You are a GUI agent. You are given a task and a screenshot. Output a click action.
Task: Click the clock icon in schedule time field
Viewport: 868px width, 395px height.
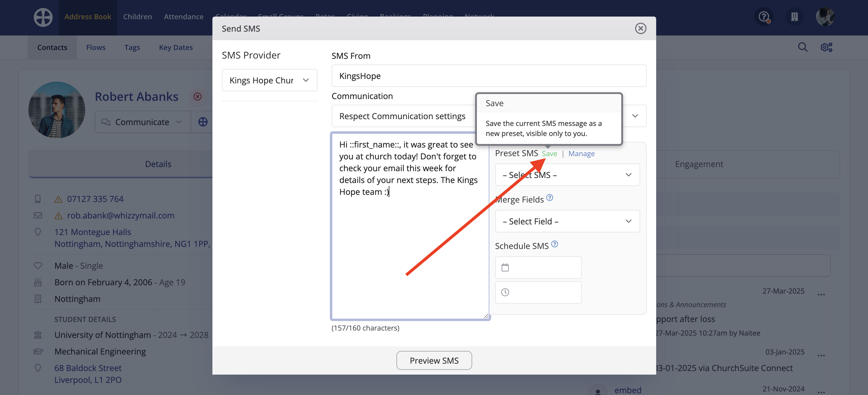click(505, 292)
